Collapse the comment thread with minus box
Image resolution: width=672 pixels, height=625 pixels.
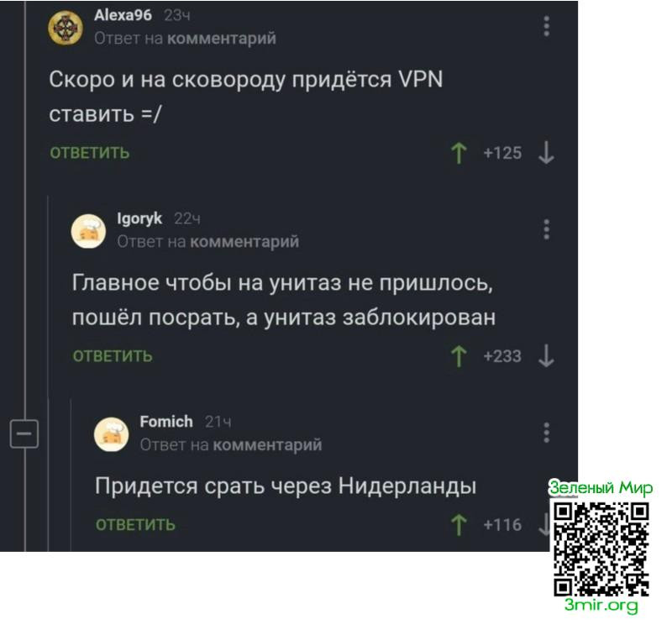click(24, 433)
